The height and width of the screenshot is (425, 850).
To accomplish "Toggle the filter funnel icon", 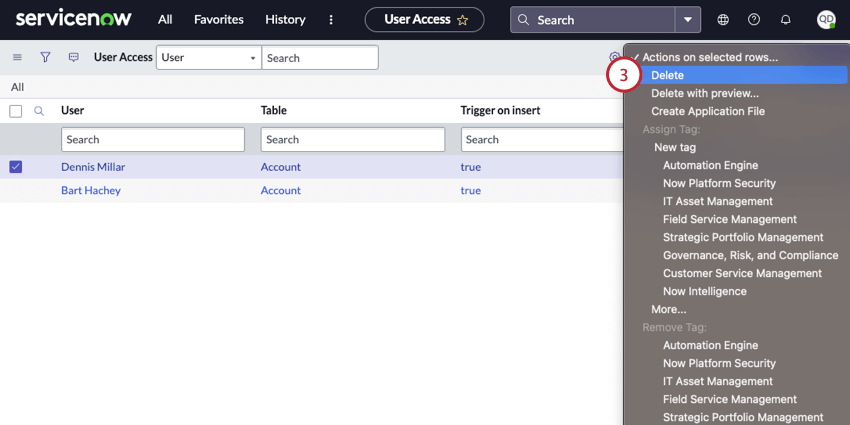I will (x=46, y=57).
